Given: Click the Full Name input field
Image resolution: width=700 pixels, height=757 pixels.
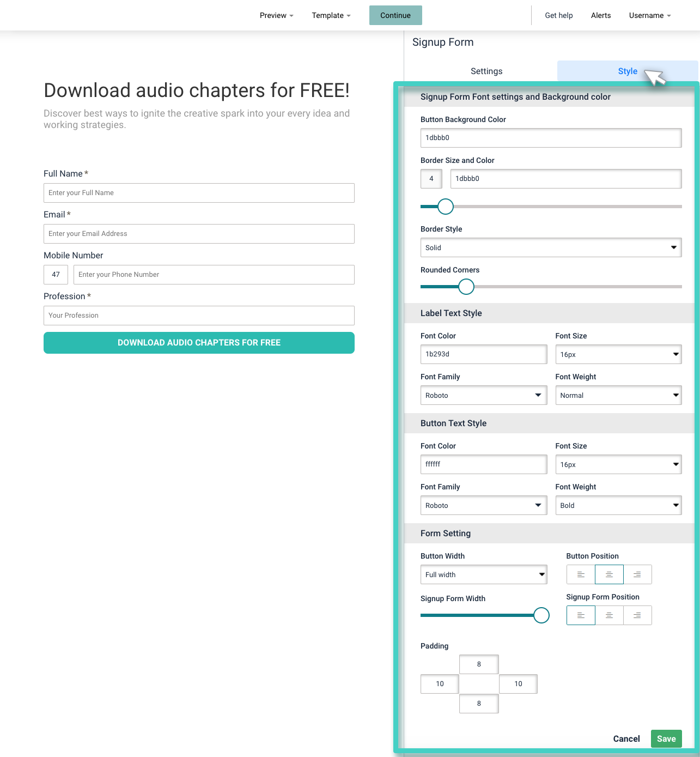Looking at the screenshot, I should coord(199,193).
